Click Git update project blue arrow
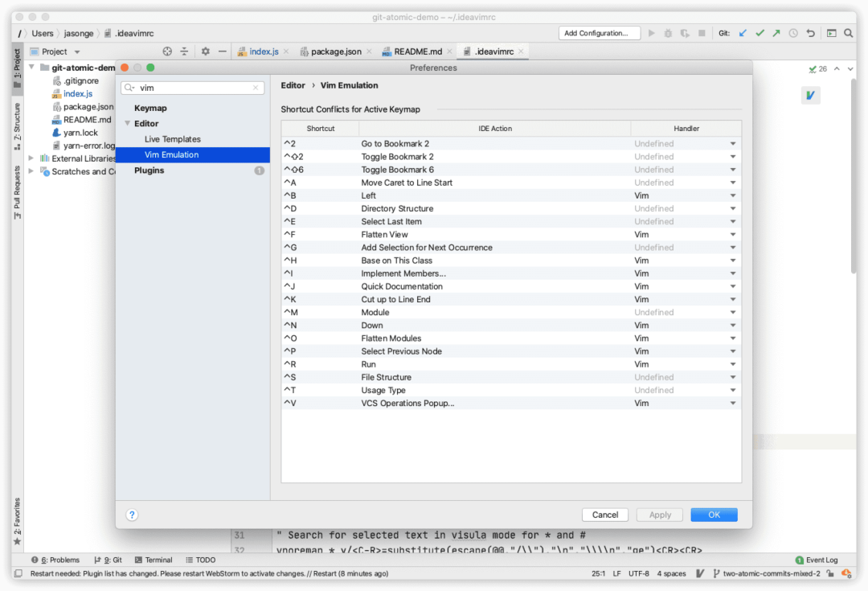The image size is (868, 591). (x=743, y=33)
